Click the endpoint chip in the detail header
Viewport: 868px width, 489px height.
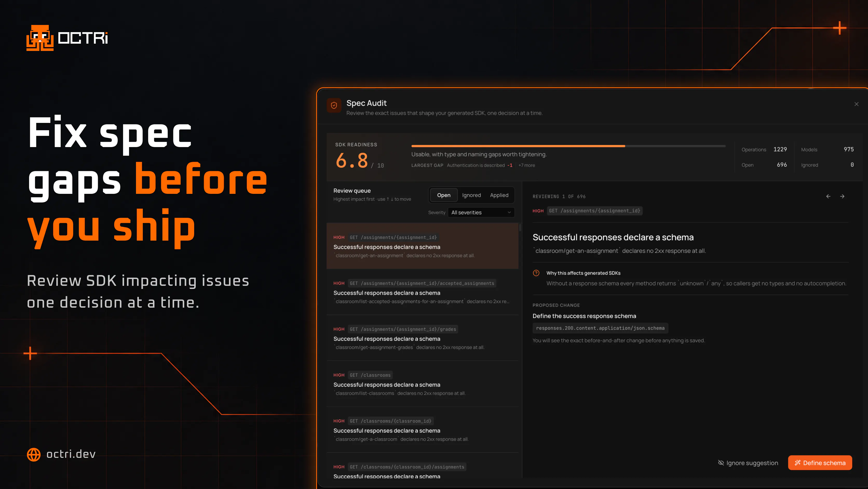[594, 211]
